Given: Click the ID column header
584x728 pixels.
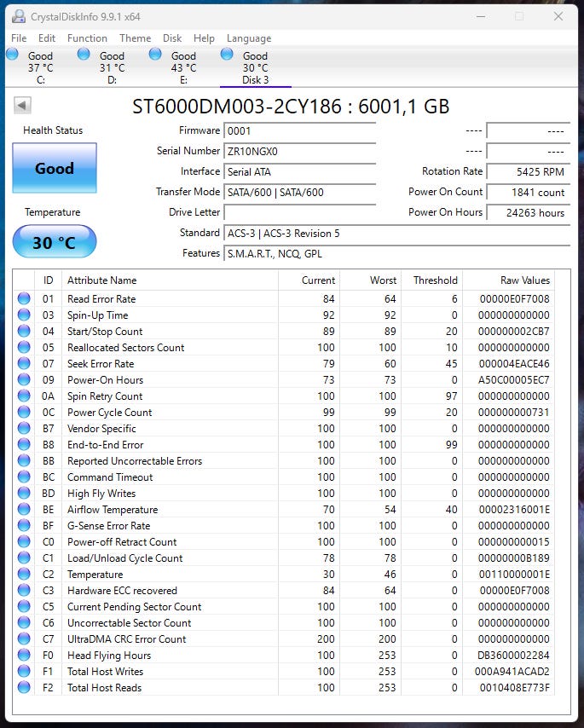Looking at the screenshot, I should click(49, 280).
